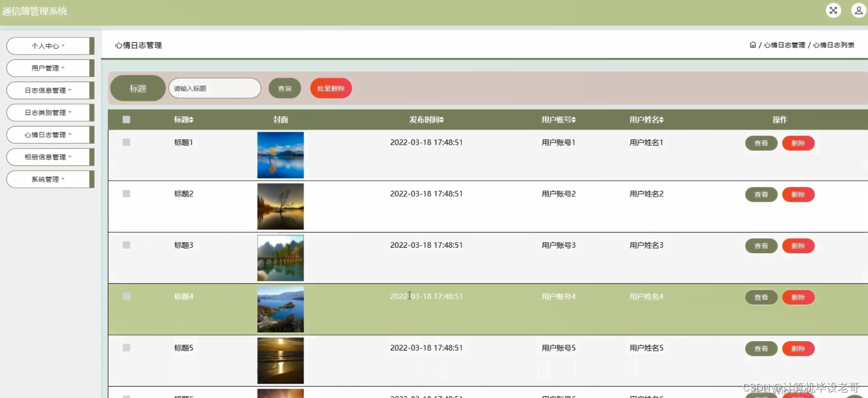View details of 标题2 with 查看

(x=761, y=194)
